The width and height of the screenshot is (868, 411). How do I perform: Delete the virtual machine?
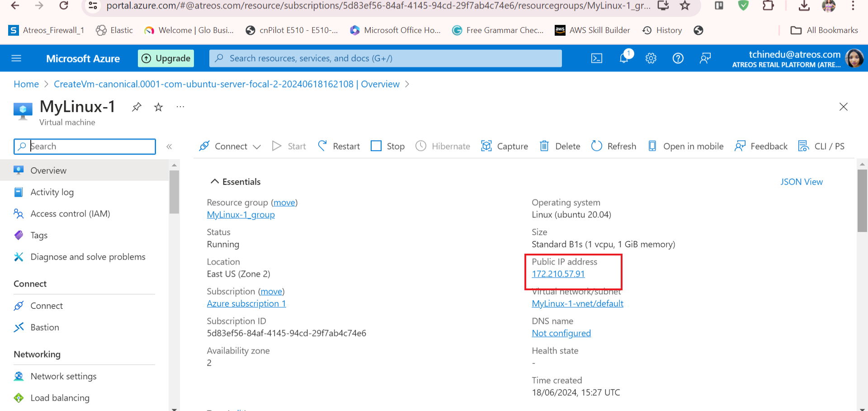(x=560, y=146)
